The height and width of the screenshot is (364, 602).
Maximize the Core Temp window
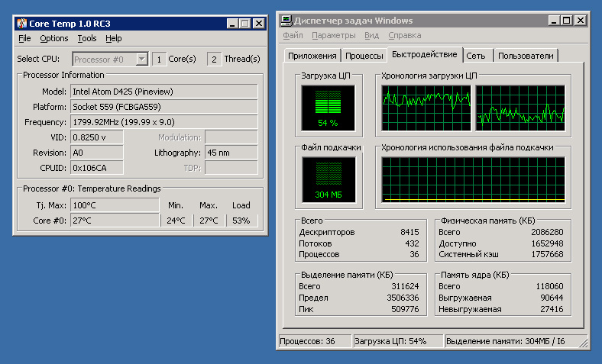(244, 24)
